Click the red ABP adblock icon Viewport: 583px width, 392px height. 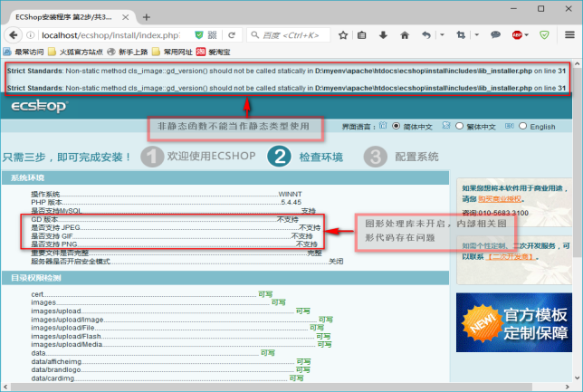click(517, 35)
